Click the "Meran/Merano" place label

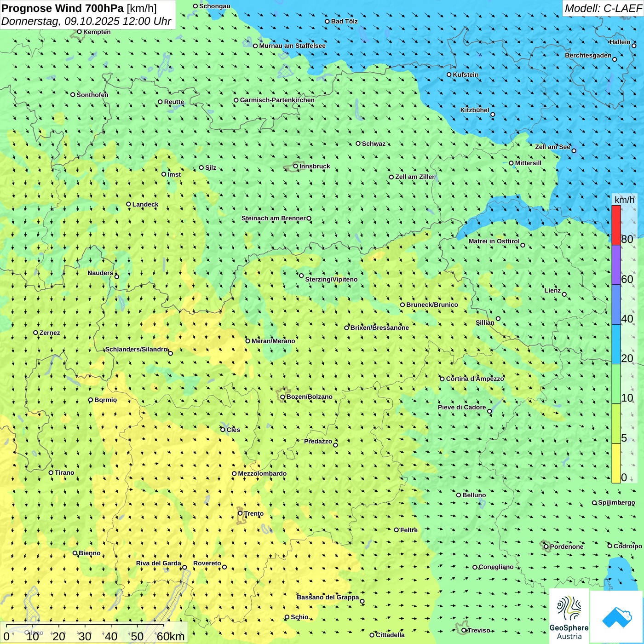point(273,341)
